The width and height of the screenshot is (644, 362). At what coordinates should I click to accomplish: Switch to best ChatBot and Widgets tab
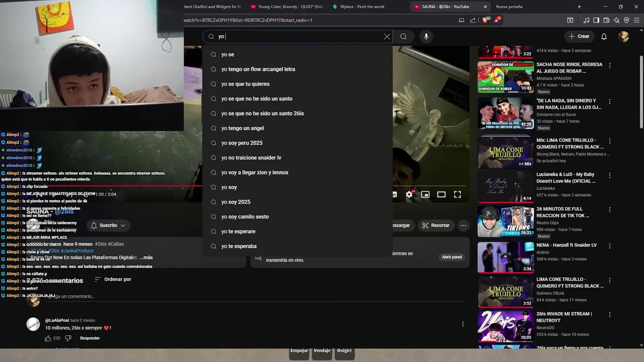click(x=214, y=7)
